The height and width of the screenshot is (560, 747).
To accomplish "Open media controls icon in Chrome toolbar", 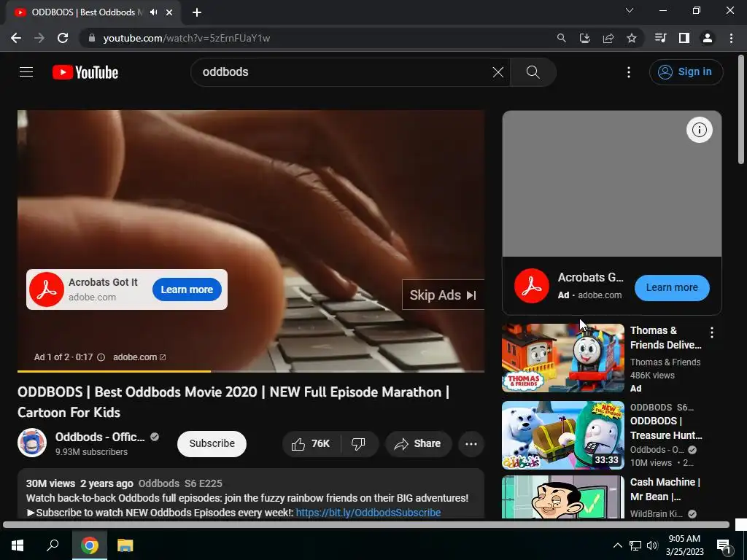I will (660, 38).
